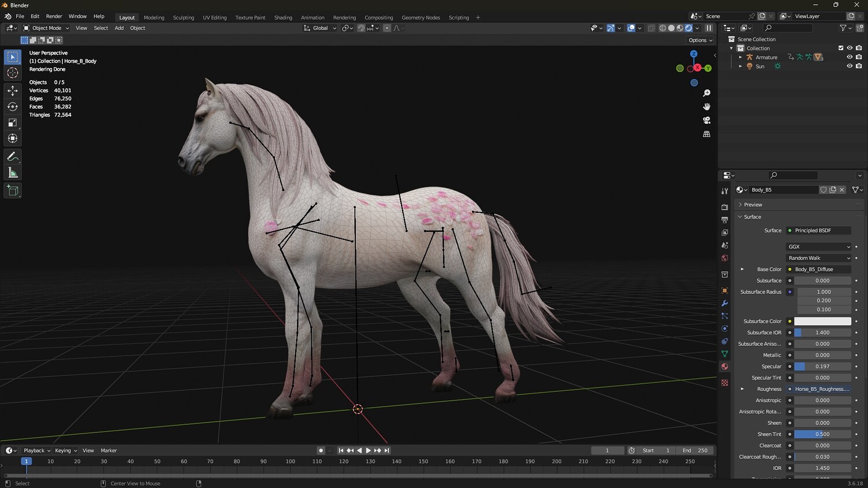The height and width of the screenshot is (488, 868).
Task: Hide the Sun via its eye icon
Action: [x=849, y=66]
